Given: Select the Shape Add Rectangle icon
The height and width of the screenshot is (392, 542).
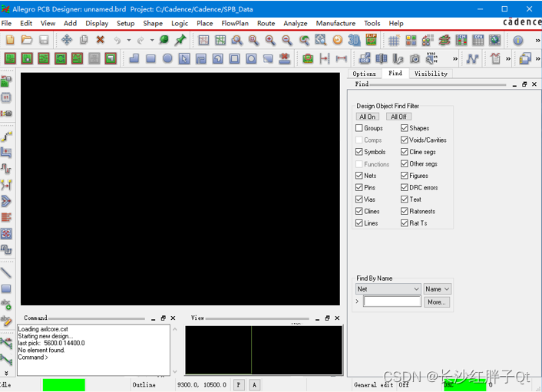Looking at the screenshot, I should (150, 58).
